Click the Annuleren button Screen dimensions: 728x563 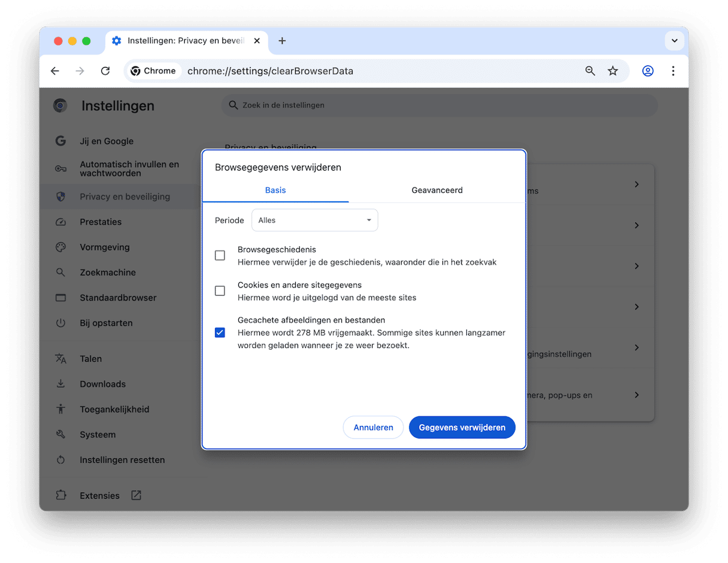[x=373, y=428]
